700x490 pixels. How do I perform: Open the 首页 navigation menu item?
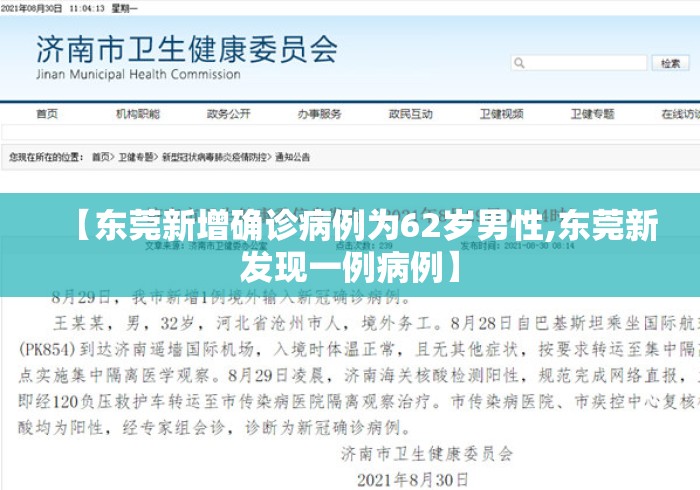pos(47,114)
